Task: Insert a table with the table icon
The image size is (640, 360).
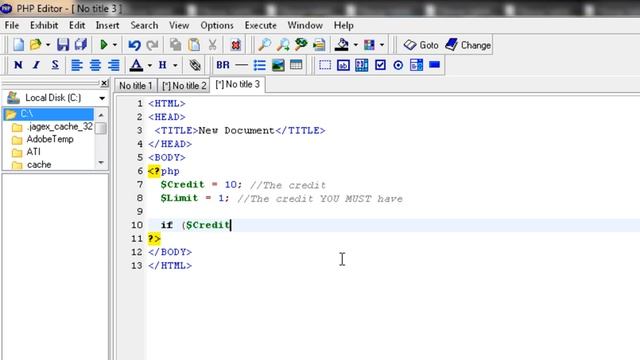Action: [296, 65]
